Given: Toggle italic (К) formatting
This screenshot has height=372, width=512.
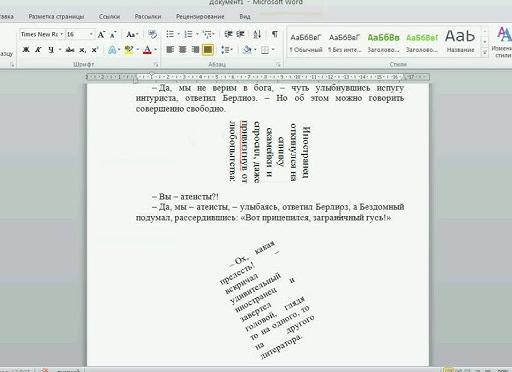Looking at the screenshot, I should (38, 50).
